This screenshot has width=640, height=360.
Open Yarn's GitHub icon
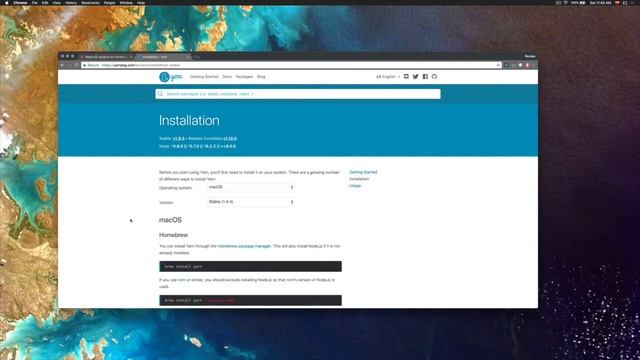434,76
